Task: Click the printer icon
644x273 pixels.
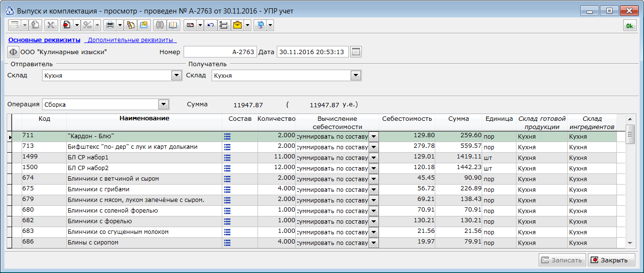Action: click(x=110, y=25)
